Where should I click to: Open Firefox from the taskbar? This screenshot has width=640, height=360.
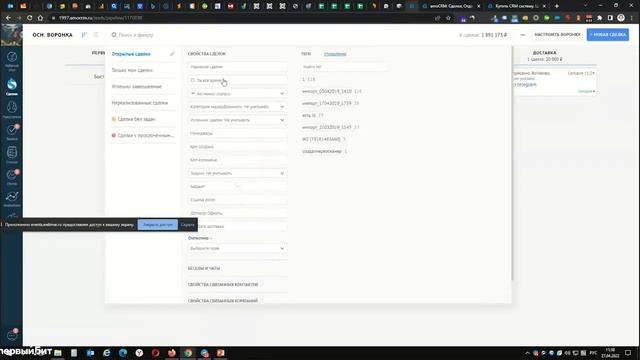(x=172, y=353)
